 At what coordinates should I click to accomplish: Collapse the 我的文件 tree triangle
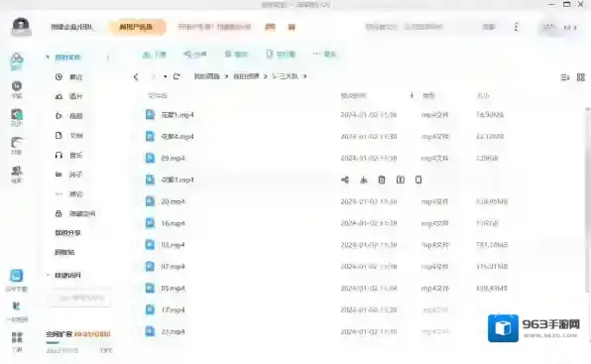[x=48, y=58]
